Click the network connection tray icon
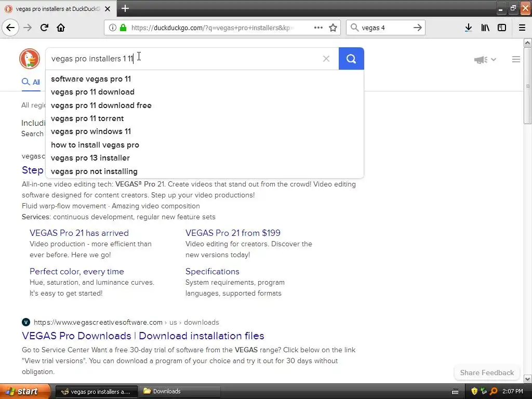Screen dimensions: 532x399 click(x=484, y=392)
